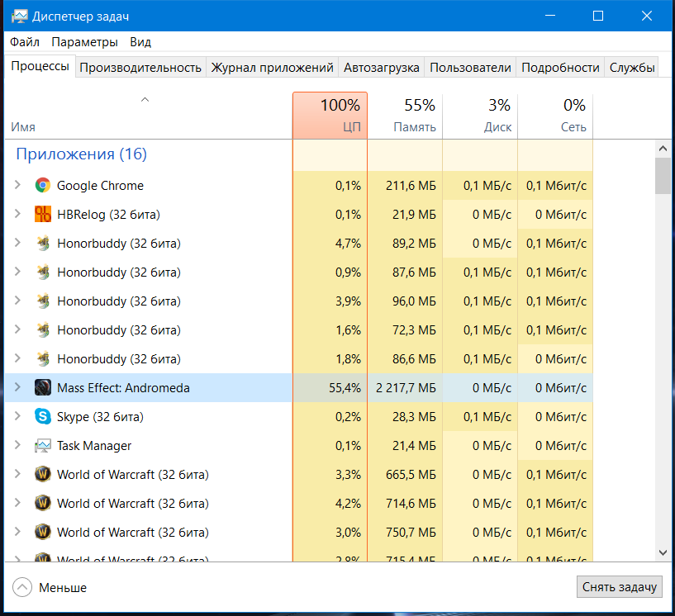Select World of Warcraft row with 3,0% CPU
675x616 pixels.
(299, 532)
